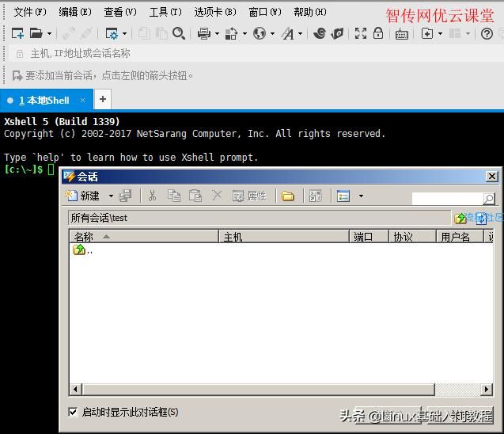Click the 属性 Properties button

point(249,196)
